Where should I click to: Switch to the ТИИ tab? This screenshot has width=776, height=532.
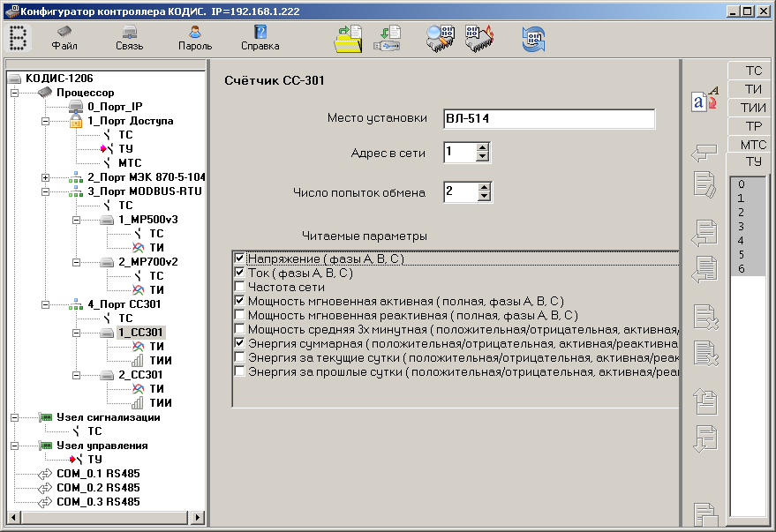point(752,108)
